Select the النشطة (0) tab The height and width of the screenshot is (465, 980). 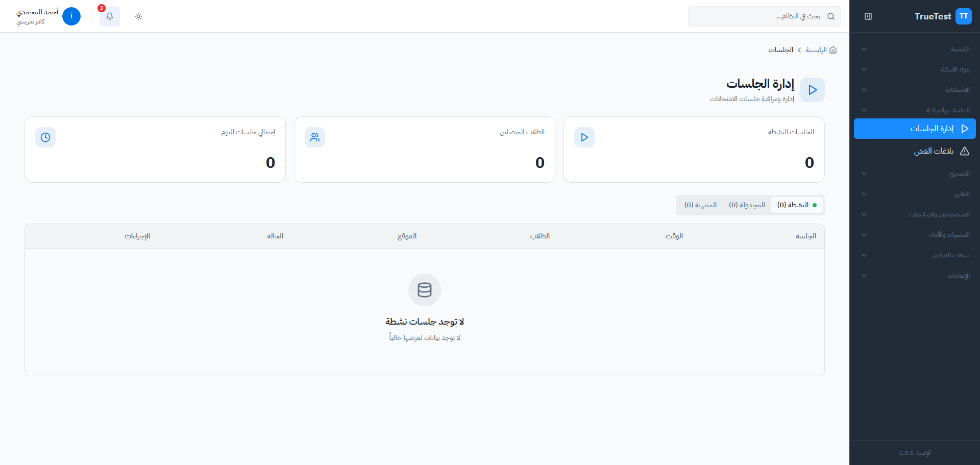click(796, 205)
